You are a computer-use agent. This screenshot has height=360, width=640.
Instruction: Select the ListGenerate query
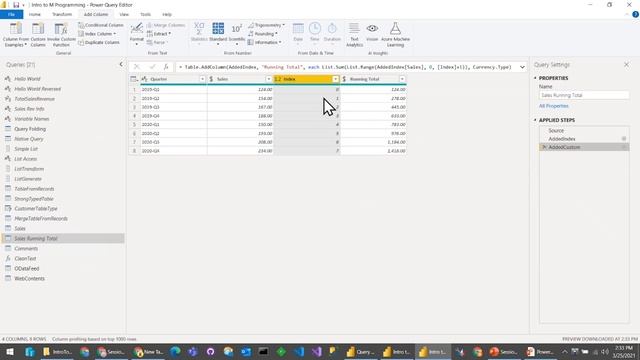[x=28, y=179]
